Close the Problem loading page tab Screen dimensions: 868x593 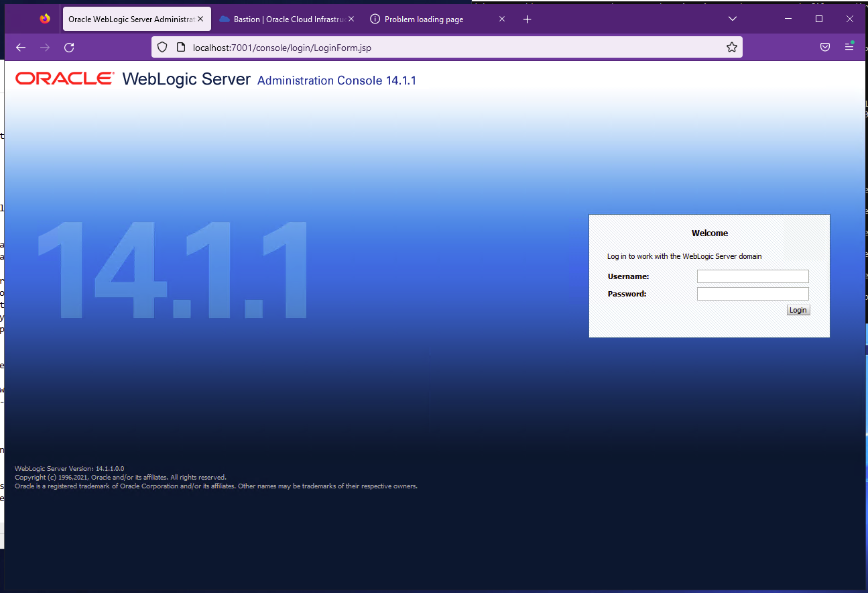coord(501,19)
